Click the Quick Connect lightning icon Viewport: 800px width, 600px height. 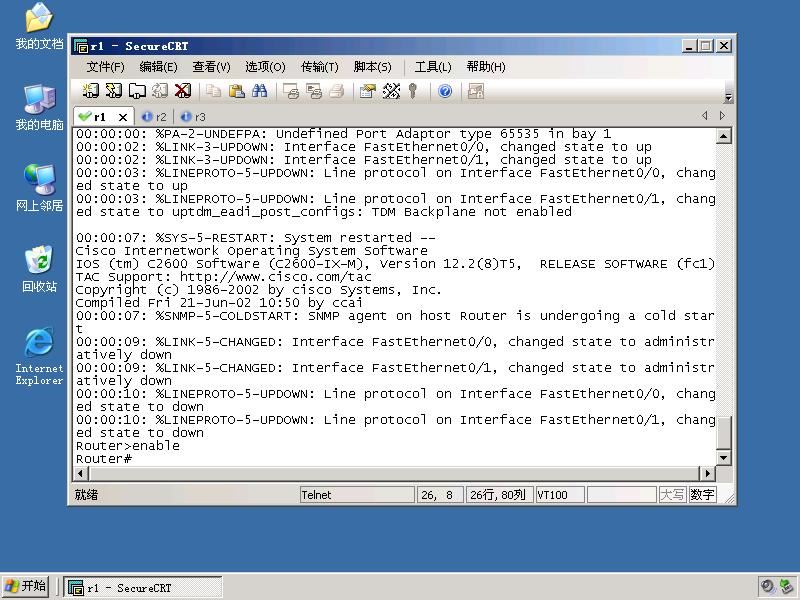(114, 91)
